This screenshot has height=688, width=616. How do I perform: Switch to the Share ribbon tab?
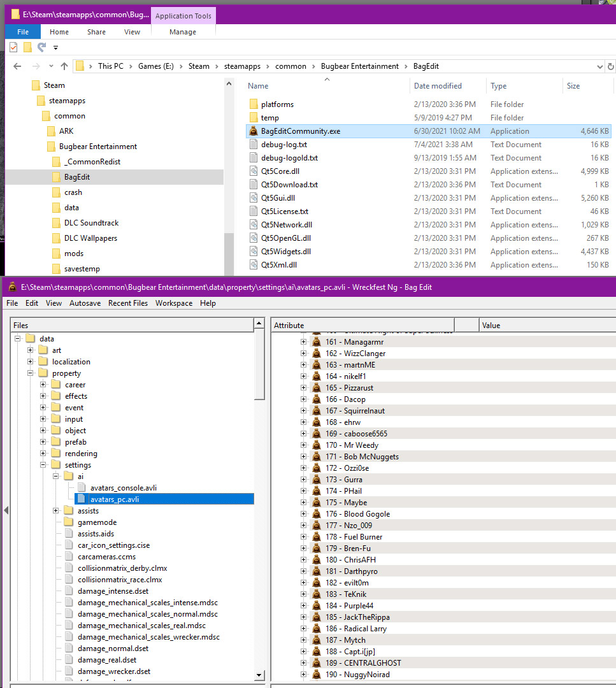[x=97, y=32]
